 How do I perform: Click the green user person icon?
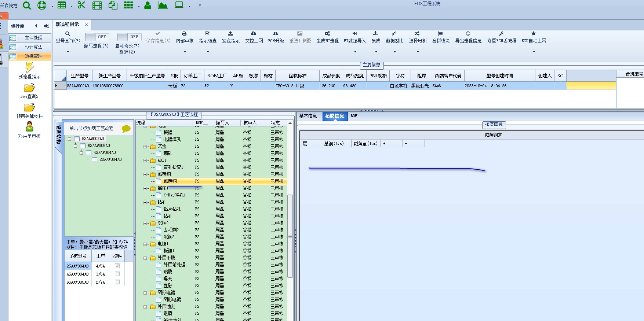[x=148, y=5]
